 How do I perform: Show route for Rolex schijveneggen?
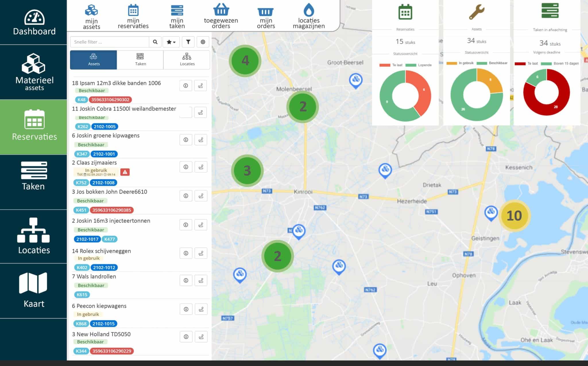(x=201, y=253)
